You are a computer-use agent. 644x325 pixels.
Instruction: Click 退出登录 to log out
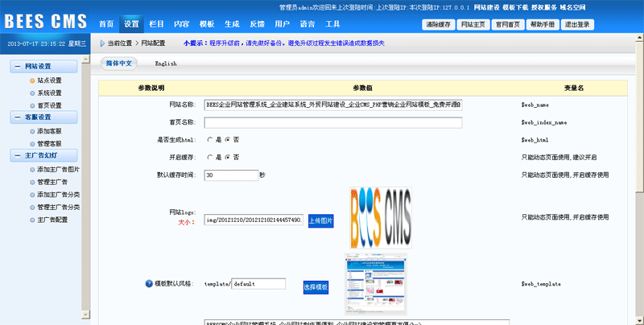[577, 25]
